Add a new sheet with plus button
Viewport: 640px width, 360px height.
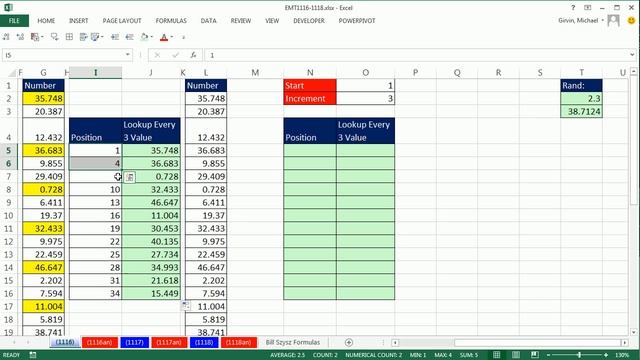click(x=349, y=342)
